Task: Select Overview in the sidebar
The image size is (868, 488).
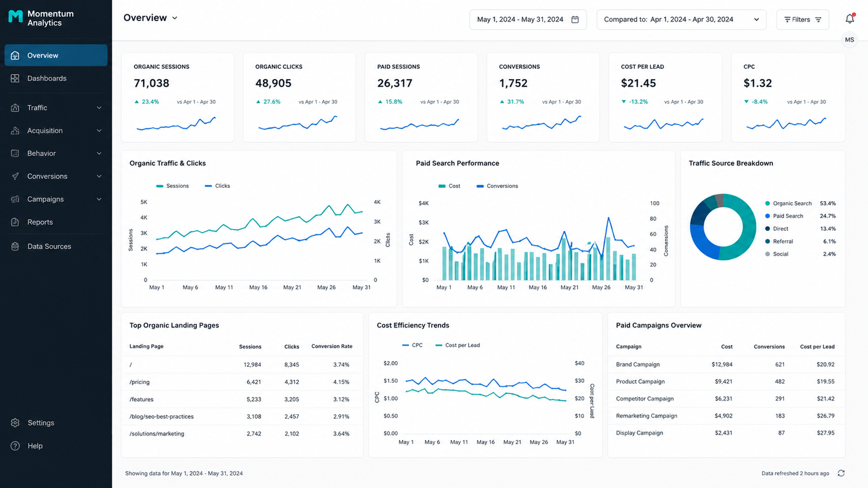Action: (x=56, y=55)
